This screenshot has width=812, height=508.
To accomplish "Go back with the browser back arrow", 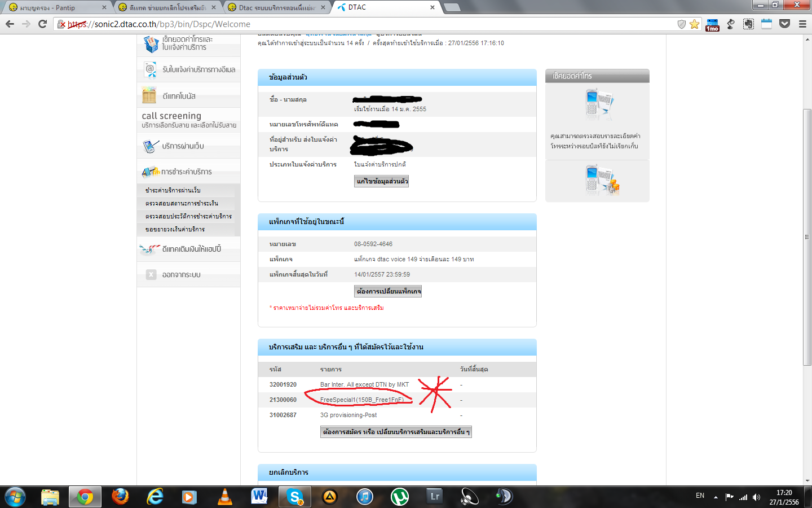I will tap(10, 24).
